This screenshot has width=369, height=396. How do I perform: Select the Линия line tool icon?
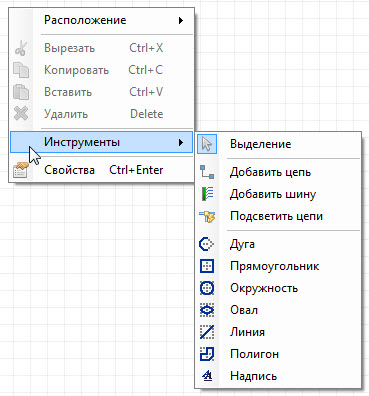pyautogui.click(x=207, y=332)
